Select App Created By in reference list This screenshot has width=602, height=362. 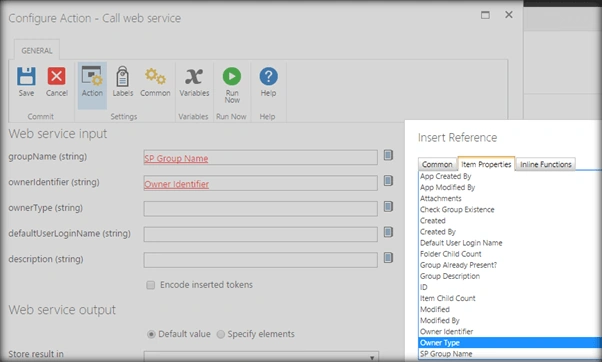[x=445, y=176]
